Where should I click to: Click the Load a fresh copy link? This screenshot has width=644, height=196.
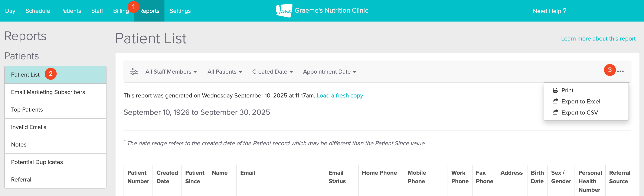[340, 95]
